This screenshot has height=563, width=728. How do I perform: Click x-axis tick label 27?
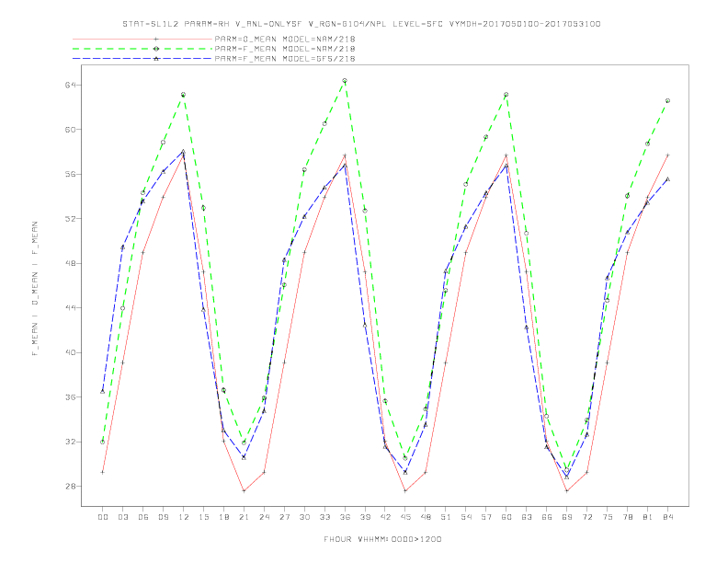click(284, 517)
